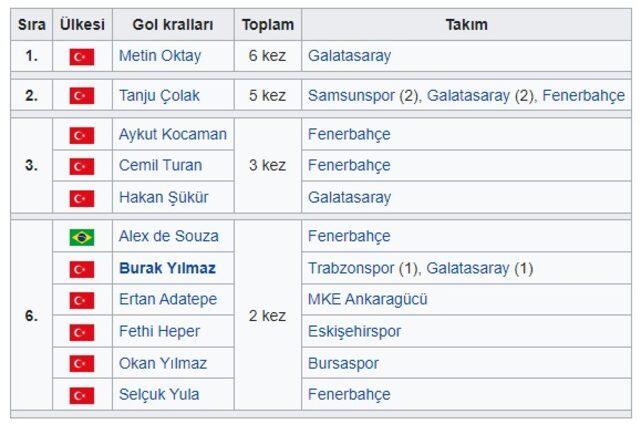The width and height of the screenshot is (640, 424).
Task: Click the Toplam column header
Action: click(268, 25)
